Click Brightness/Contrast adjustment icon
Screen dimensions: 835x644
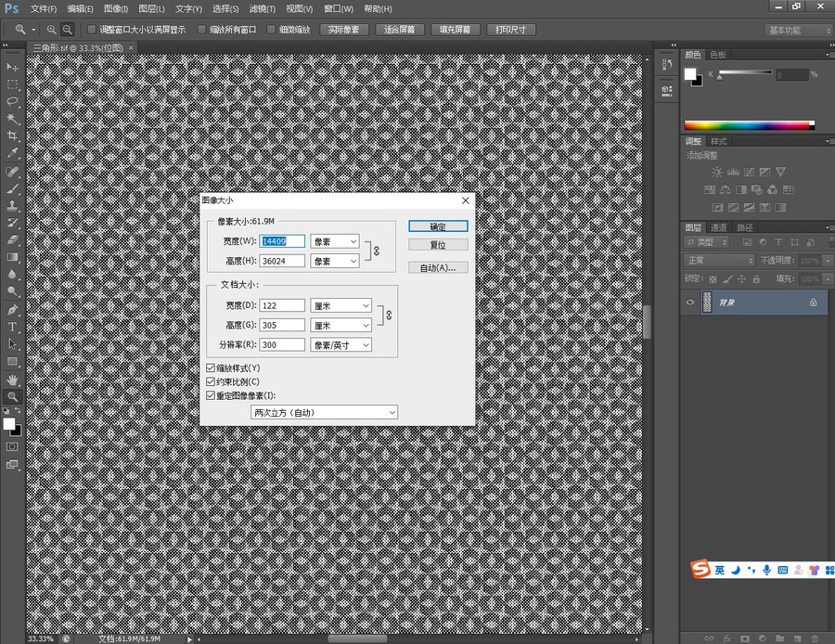click(717, 172)
